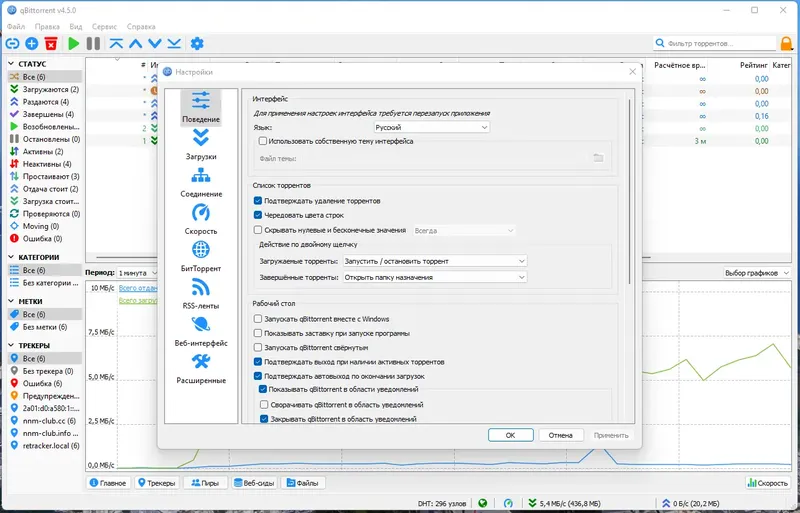Check Скрывать нулевые и бесконечные значения
The width and height of the screenshot is (800, 513).
pyautogui.click(x=258, y=230)
